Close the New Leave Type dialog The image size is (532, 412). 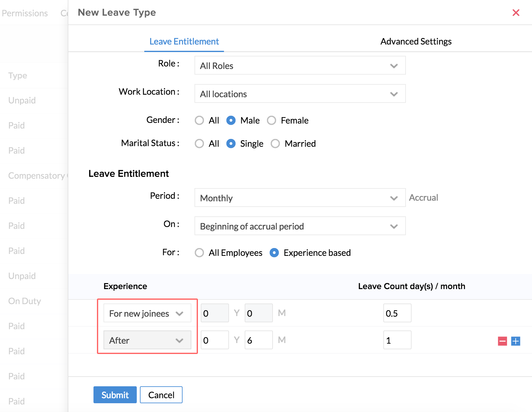pyautogui.click(x=516, y=13)
